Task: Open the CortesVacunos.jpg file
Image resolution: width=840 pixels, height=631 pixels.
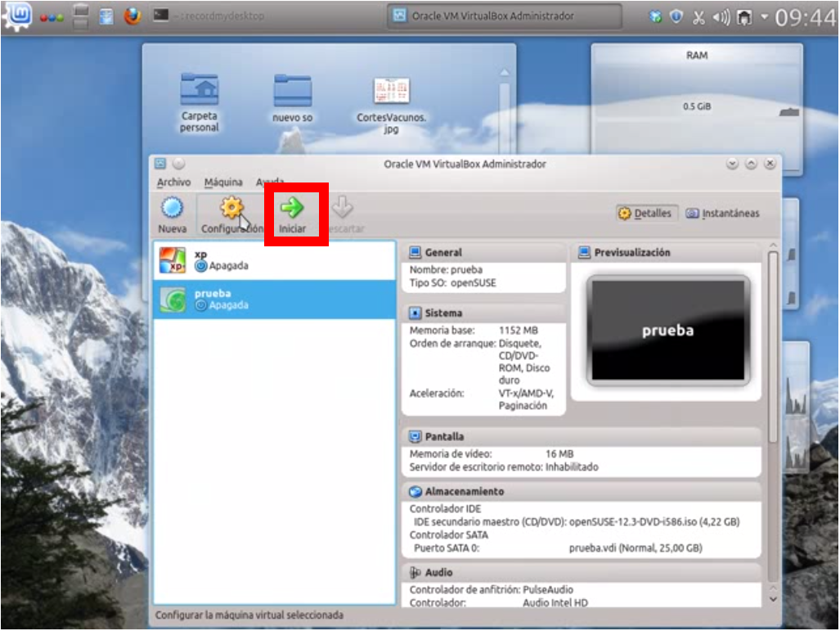Action: click(x=391, y=105)
